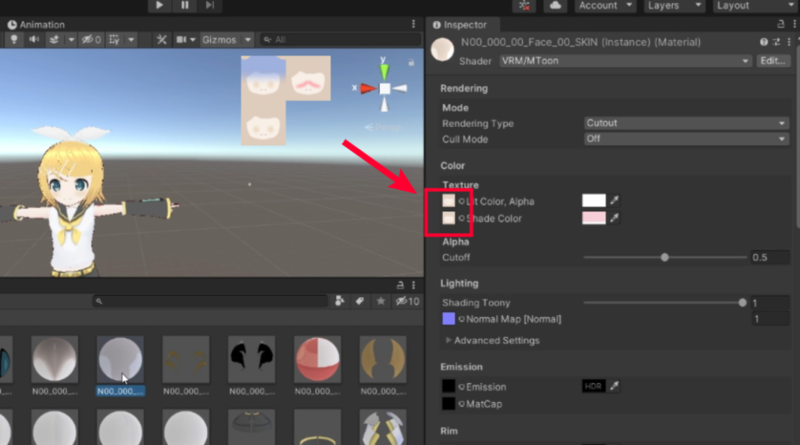
Task: Open the Cull Mode Off dropdown
Action: pyautogui.click(x=686, y=139)
